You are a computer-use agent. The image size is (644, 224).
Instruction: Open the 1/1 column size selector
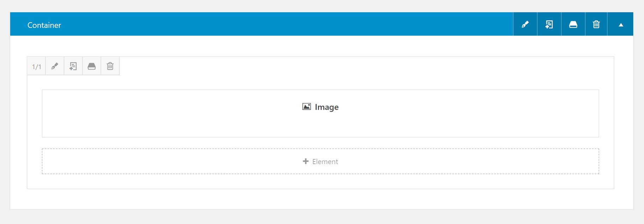point(36,66)
